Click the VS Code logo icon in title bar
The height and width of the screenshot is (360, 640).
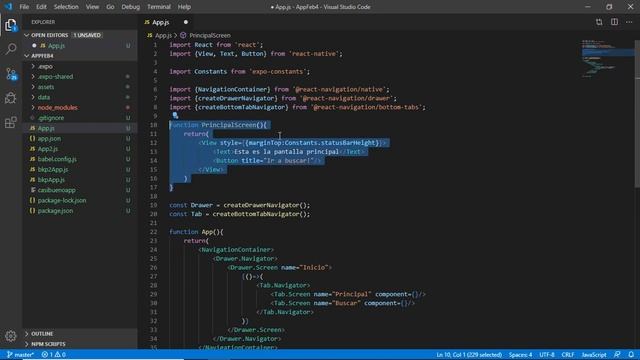pos(8,7)
